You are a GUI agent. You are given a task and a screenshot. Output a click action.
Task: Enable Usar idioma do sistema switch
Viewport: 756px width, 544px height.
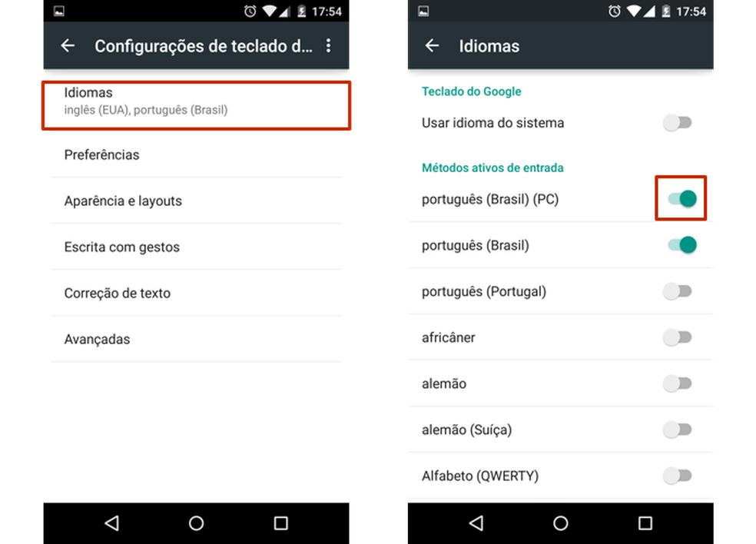678,122
